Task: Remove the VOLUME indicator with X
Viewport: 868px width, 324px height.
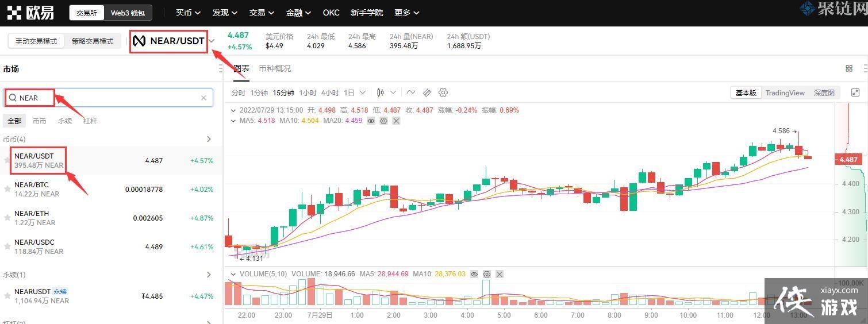Action: [x=500, y=274]
